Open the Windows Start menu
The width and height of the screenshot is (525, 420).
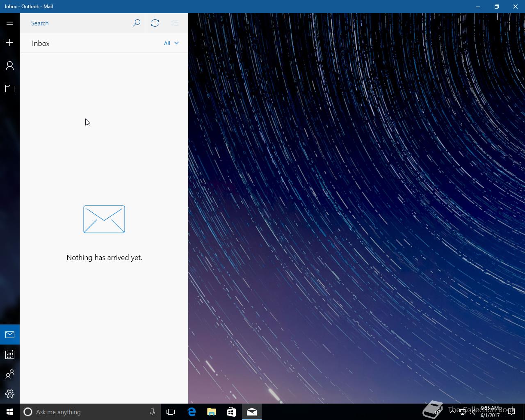[x=10, y=412]
